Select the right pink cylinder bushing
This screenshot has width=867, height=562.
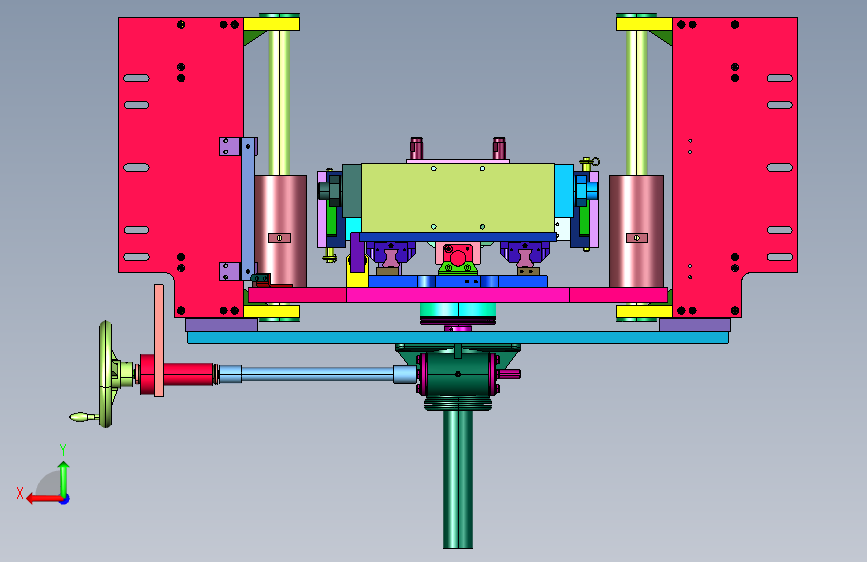[636, 231]
